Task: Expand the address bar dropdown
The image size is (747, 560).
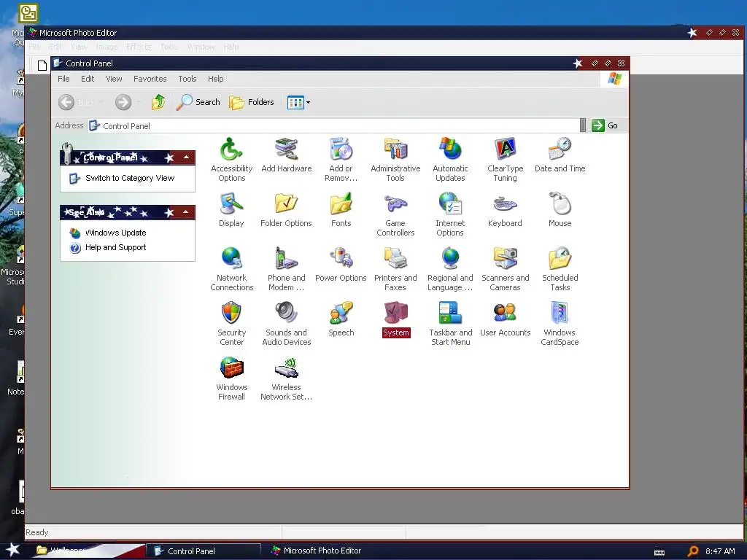Action: point(583,125)
